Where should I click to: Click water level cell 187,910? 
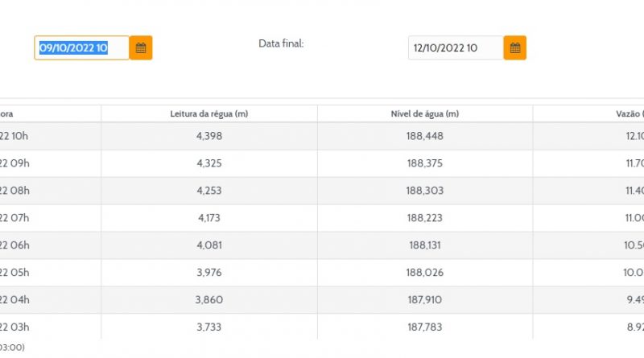425,300
